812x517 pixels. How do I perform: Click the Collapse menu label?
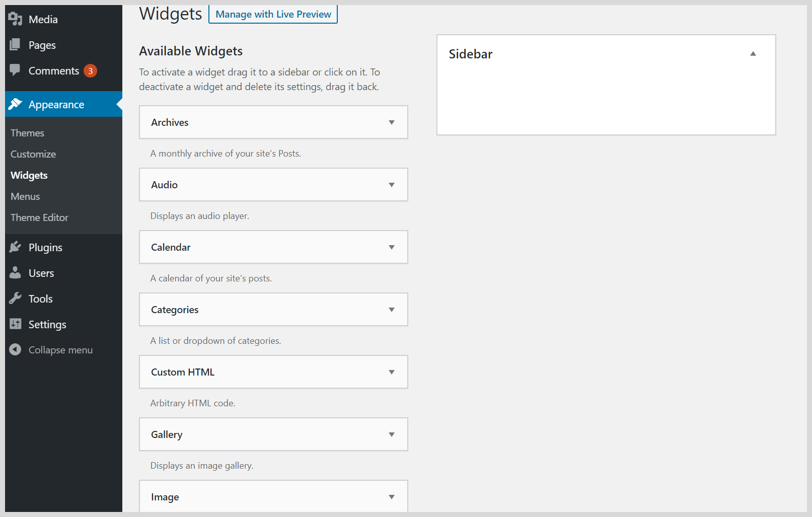(60, 350)
